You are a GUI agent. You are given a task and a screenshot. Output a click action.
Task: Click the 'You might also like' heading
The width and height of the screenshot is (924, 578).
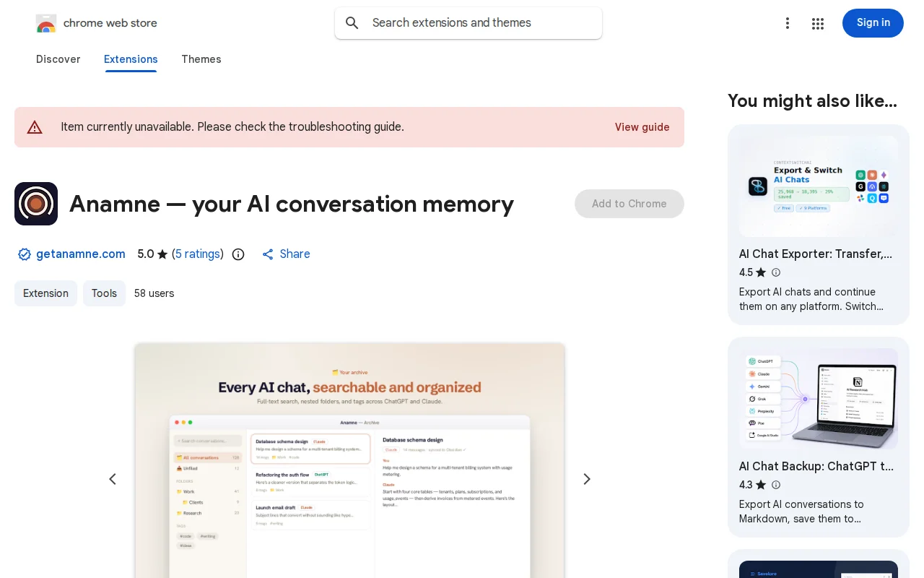[x=812, y=101]
